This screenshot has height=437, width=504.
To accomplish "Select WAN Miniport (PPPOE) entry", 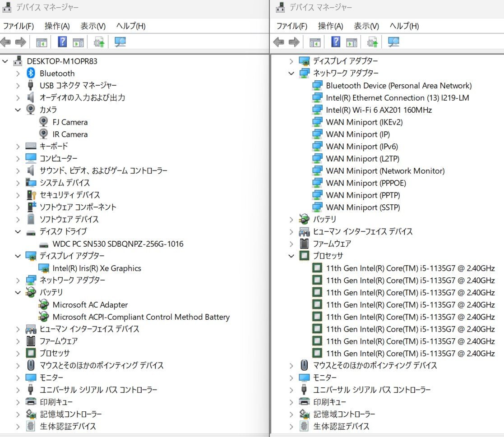I will point(365,183).
